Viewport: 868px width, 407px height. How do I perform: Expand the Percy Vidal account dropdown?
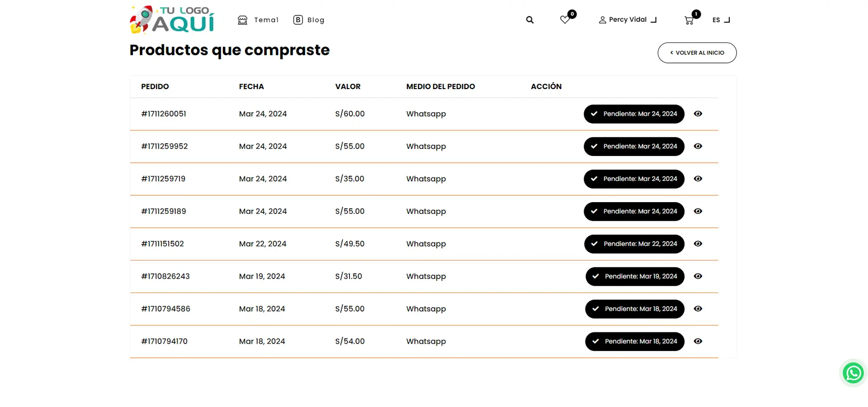click(627, 20)
